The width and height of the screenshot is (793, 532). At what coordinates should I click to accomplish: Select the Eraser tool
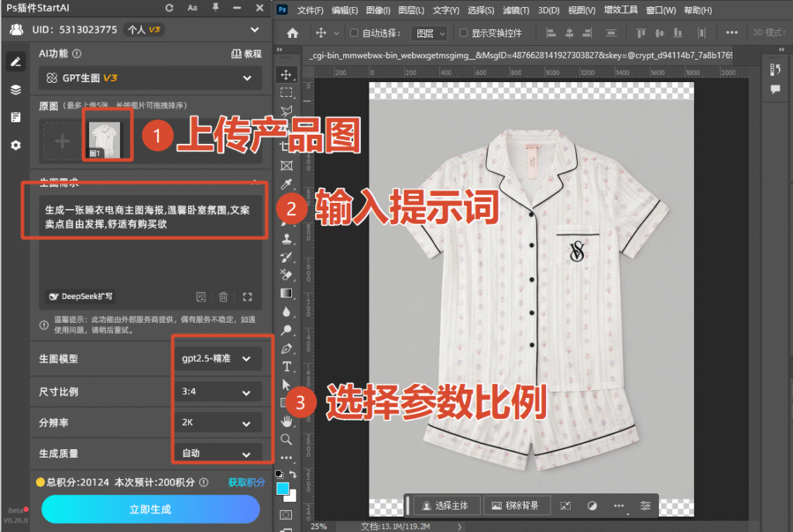pos(287,275)
